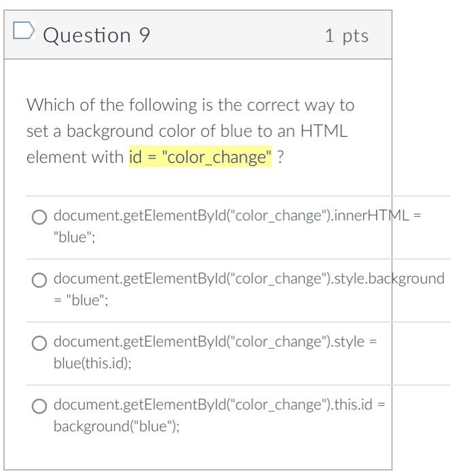Select the style = blue(this.id) radio button
Viewport: 451px width, 476px height.
click(x=39, y=343)
